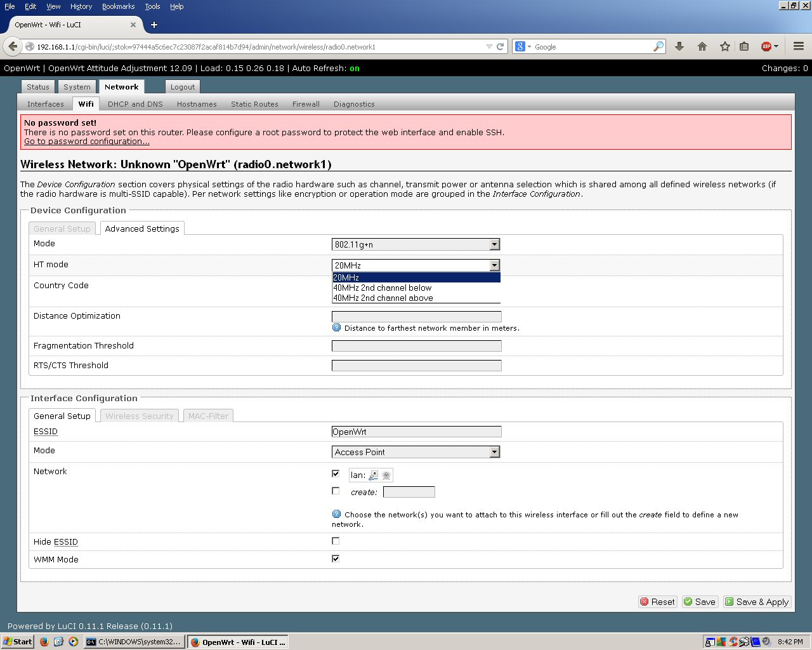Screen dimensions: 812x650
Task: Open the 802.11g+n Mode dropdown
Action: coord(416,244)
